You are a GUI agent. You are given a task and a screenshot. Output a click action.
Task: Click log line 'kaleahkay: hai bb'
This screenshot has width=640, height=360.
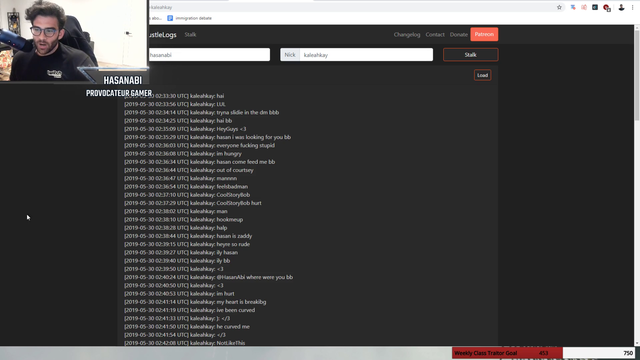pyautogui.click(x=178, y=120)
